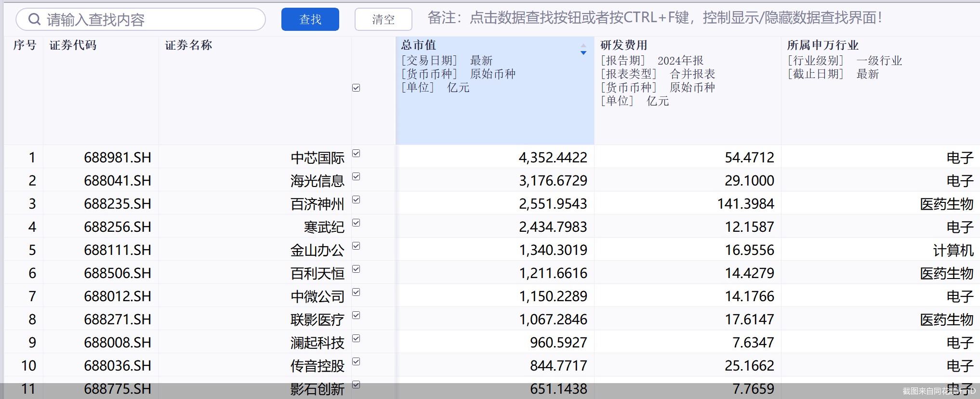This screenshot has height=399, width=980.
Task: Toggle sort arrow on 总市值 column
Action: (583, 49)
